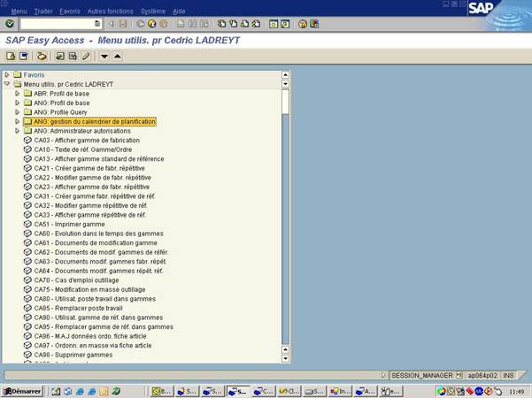The image size is (532, 398).
Task: Click the Change favorites pencil icon
Action: coord(86,56)
